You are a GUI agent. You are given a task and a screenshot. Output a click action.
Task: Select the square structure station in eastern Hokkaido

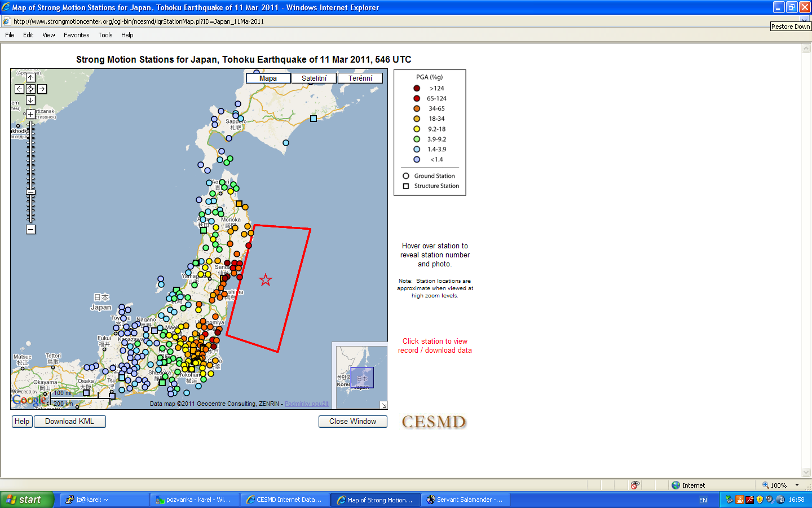(x=314, y=119)
